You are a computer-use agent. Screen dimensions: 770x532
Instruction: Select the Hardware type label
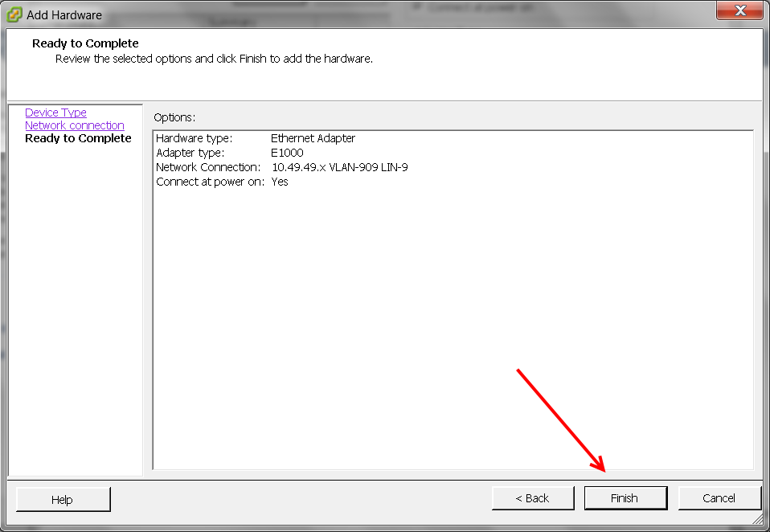click(x=194, y=138)
